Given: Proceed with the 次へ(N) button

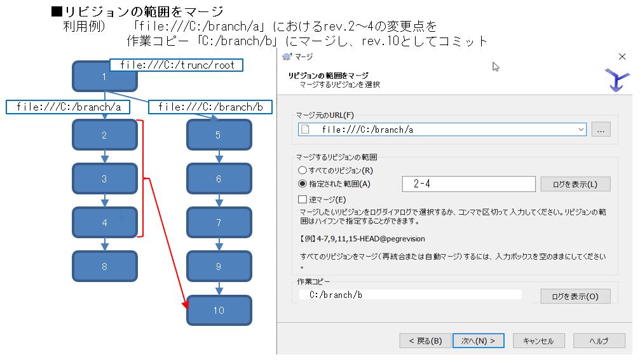Looking at the screenshot, I should [478, 341].
